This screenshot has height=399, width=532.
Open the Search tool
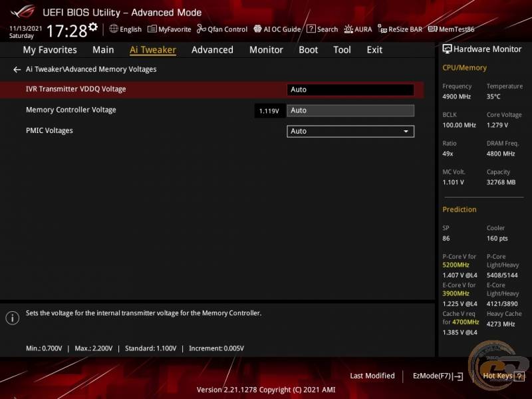click(x=323, y=29)
